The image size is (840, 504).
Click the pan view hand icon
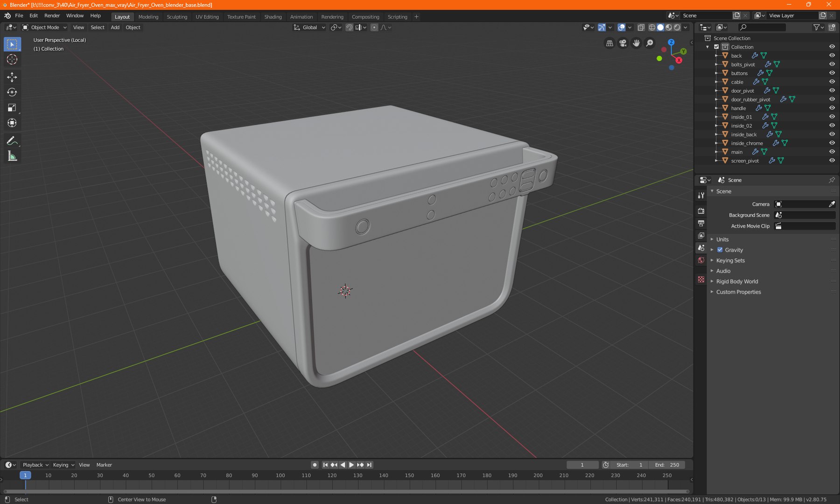(636, 43)
